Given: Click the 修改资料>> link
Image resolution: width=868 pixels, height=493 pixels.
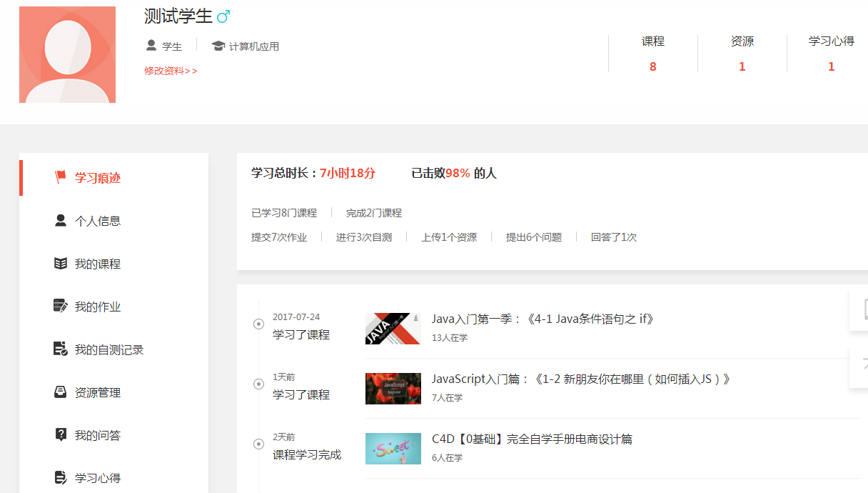Looking at the screenshot, I should tap(171, 71).
